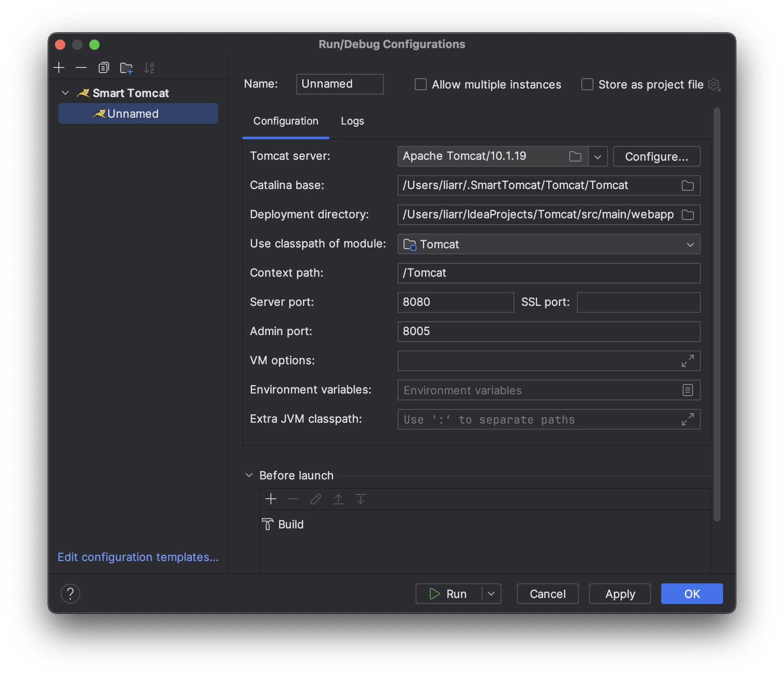Image resolution: width=784 pixels, height=677 pixels.
Task: Sort configurations alphabetically
Action: click(x=149, y=67)
